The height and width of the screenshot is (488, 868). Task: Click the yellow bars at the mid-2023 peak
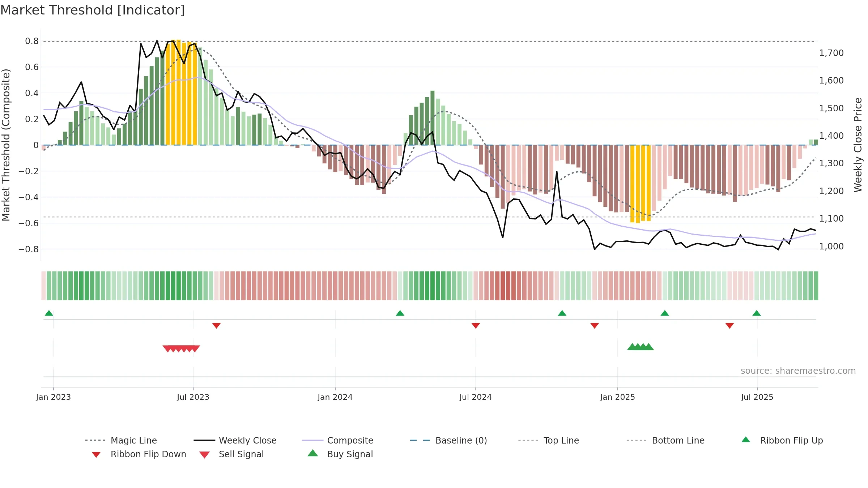[x=181, y=93]
